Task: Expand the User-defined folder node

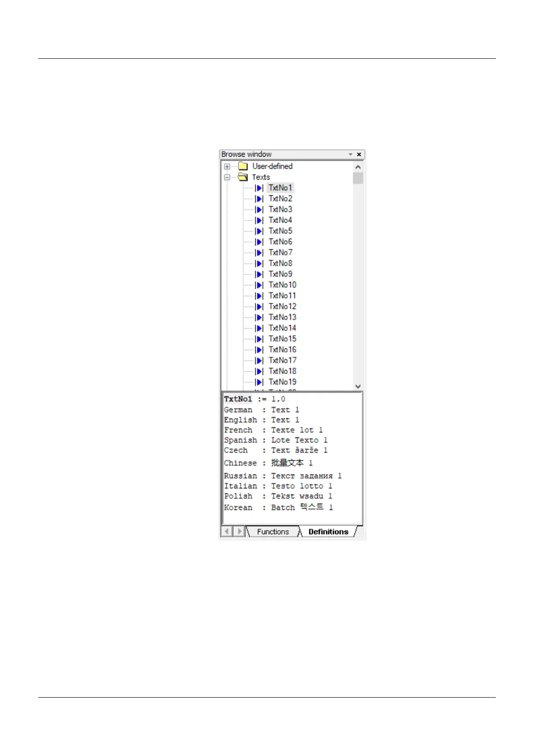Action: pyautogui.click(x=227, y=167)
